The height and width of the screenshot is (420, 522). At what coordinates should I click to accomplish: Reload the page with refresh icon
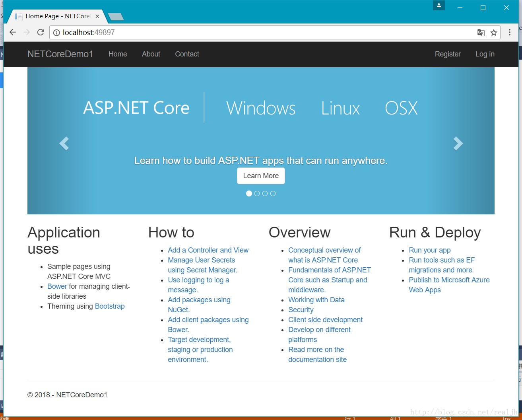[x=41, y=32]
